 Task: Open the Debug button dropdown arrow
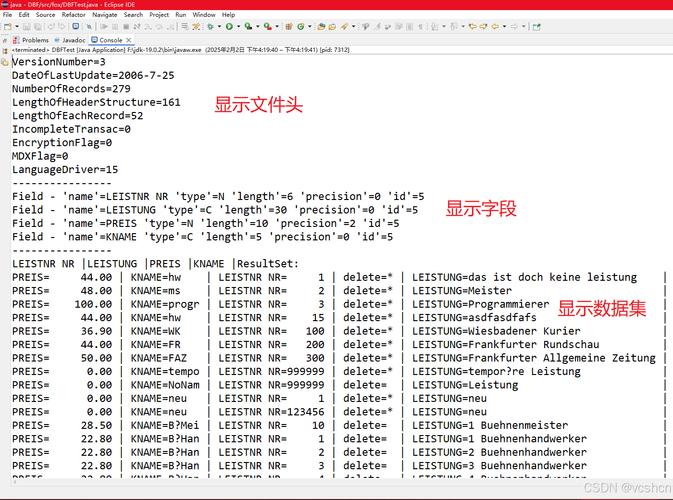pyautogui.click(x=219, y=26)
